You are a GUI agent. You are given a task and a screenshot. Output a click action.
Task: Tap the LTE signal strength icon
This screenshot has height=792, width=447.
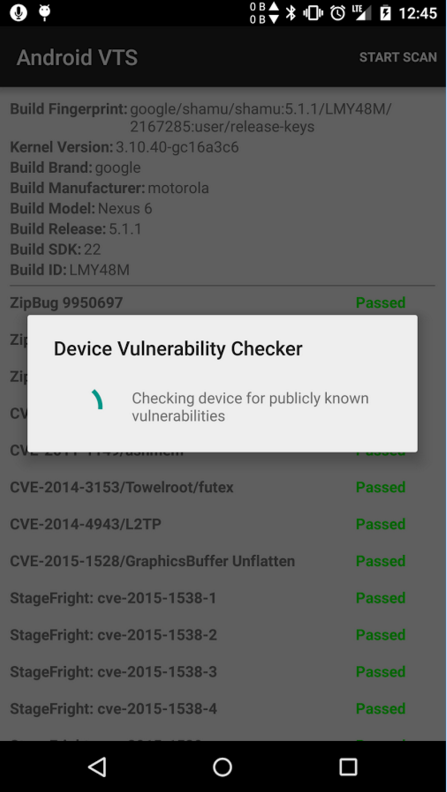pos(362,13)
